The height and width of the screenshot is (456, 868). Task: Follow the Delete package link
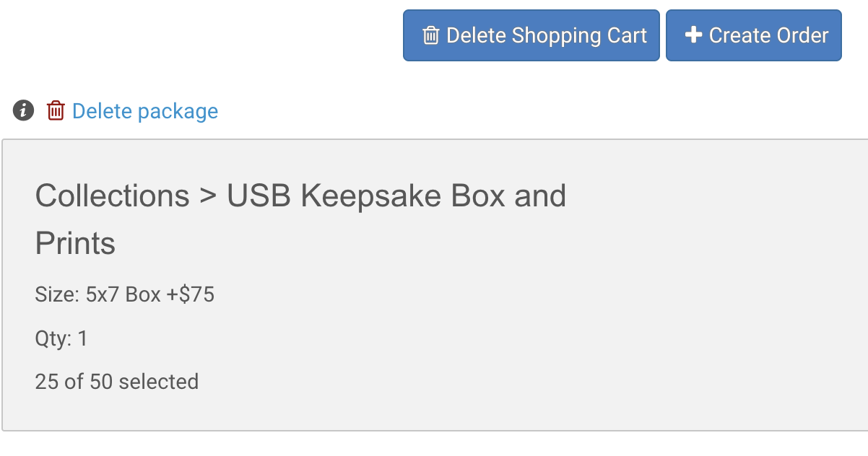click(x=145, y=111)
